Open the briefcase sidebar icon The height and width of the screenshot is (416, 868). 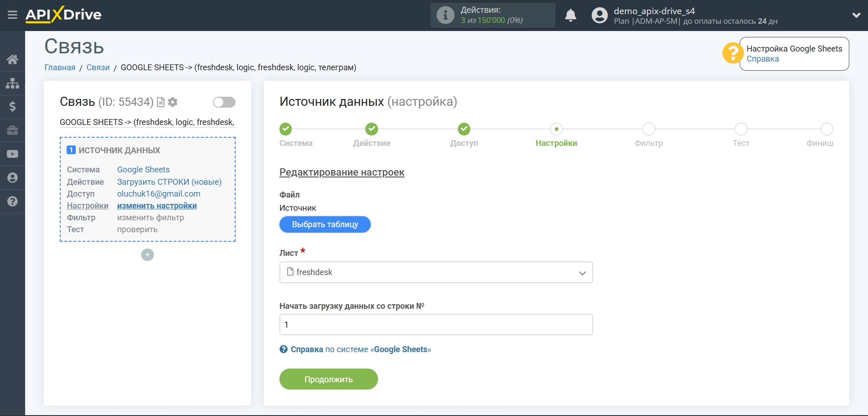point(12,130)
